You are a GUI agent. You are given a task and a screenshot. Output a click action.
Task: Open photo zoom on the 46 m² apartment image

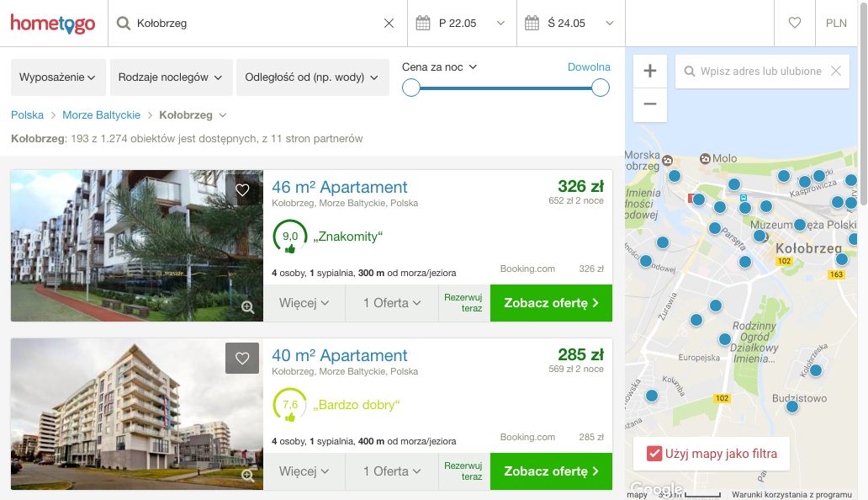tap(247, 308)
